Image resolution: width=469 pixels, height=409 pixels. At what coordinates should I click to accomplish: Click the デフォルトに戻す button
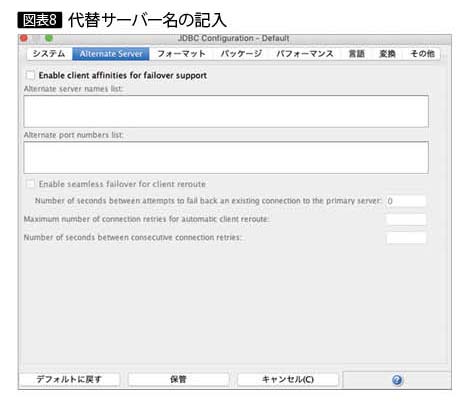click(x=69, y=379)
